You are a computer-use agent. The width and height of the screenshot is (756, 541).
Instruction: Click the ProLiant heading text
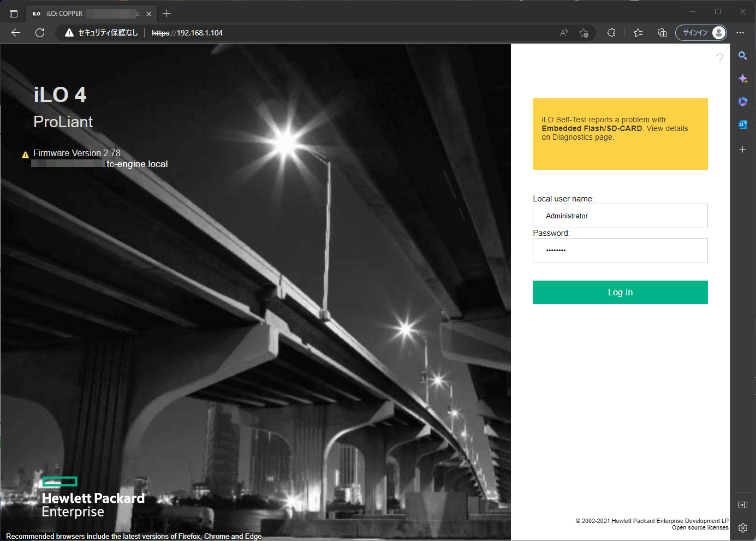click(63, 122)
